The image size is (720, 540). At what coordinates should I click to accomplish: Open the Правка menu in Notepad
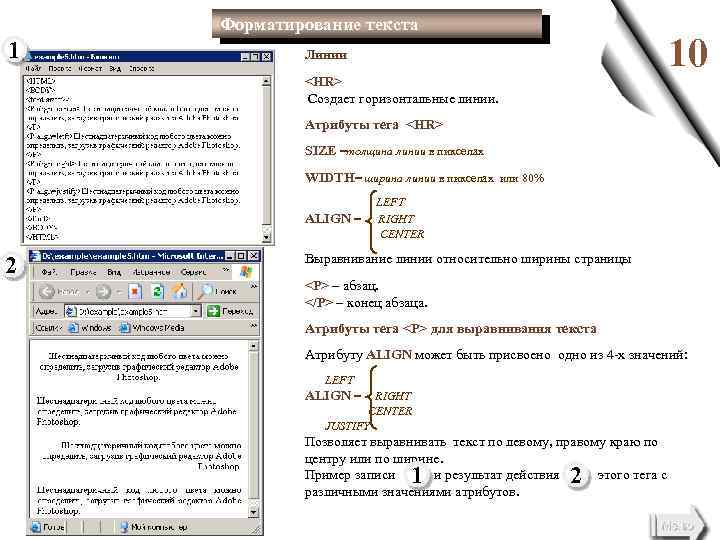coord(60,68)
